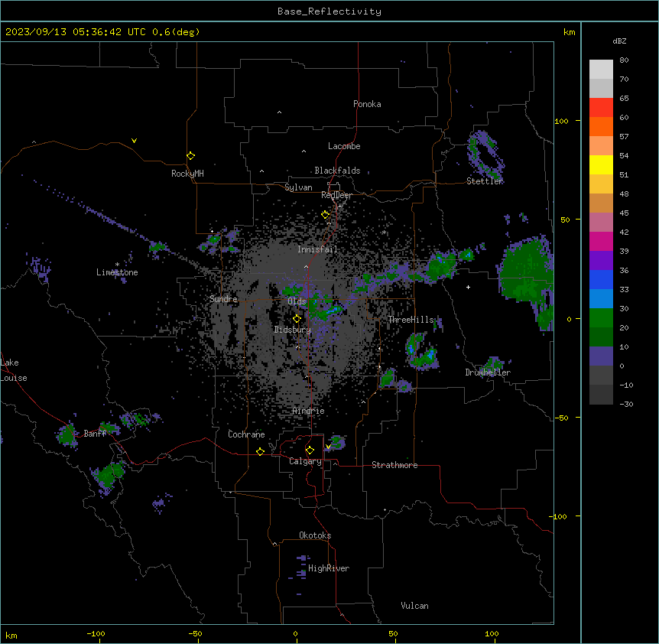Image resolution: width=659 pixels, height=644 pixels.
Task: Click the Calgary city label
Action: click(305, 461)
